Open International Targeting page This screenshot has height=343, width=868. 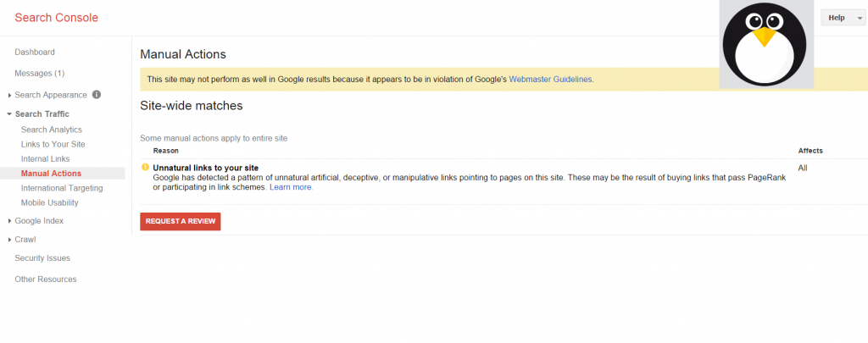62,188
